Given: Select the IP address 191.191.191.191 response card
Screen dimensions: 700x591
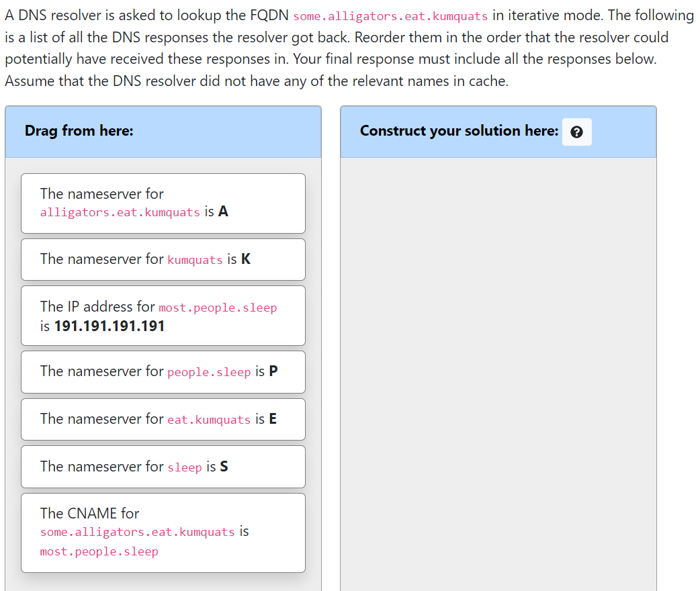Looking at the screenshot, I should 163,316.
